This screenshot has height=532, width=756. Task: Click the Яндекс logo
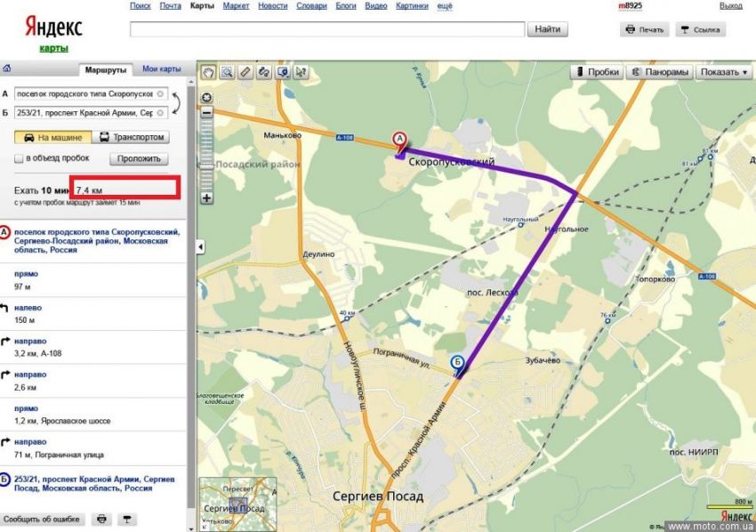53,27
